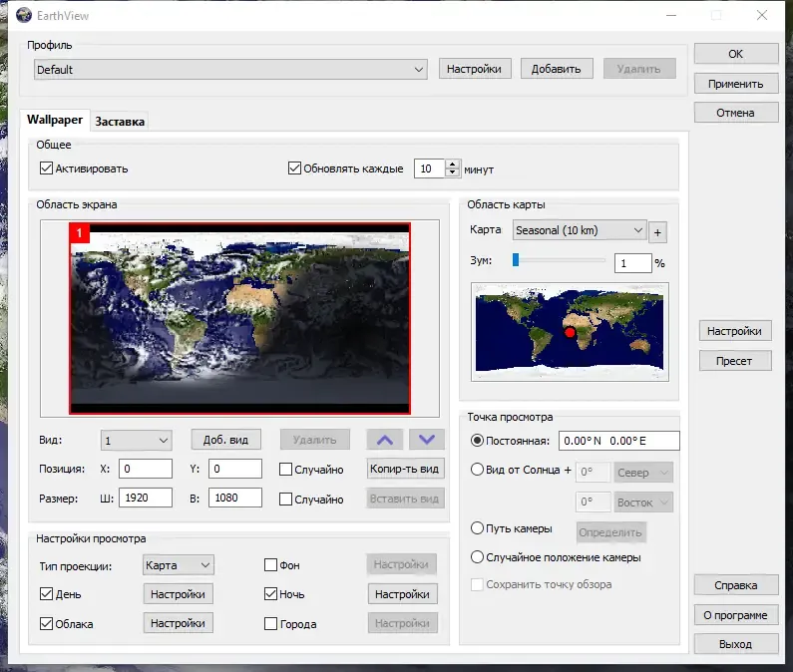Click the red viewpoint dot on the mini map

click(x=570, y=332)
